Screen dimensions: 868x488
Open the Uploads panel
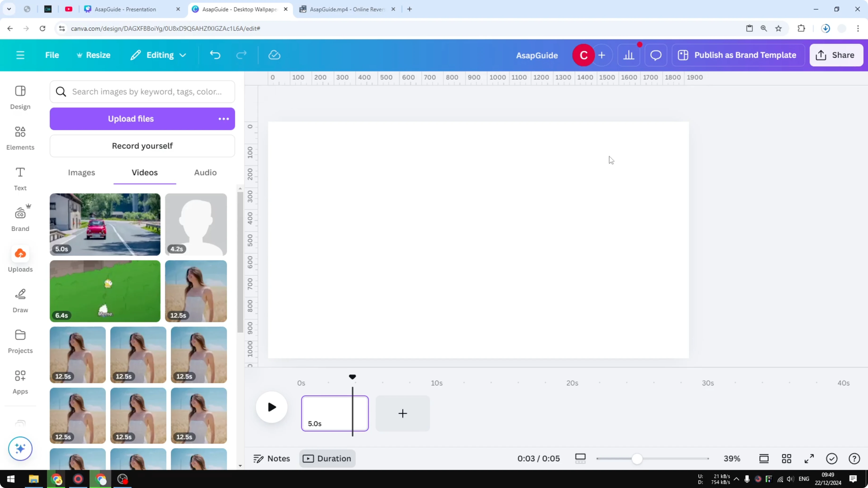(x=20, y=259)
